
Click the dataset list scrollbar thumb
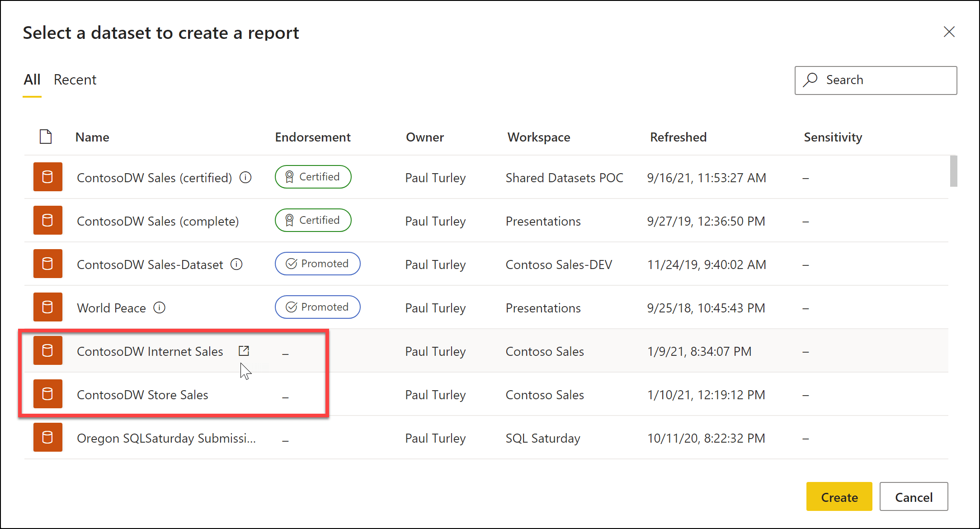(953, 171)
